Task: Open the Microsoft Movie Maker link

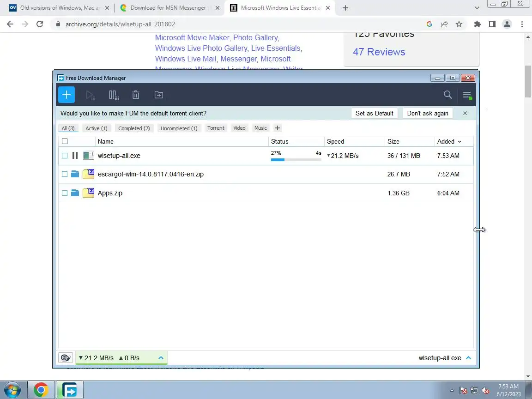Action: point(192,38)
